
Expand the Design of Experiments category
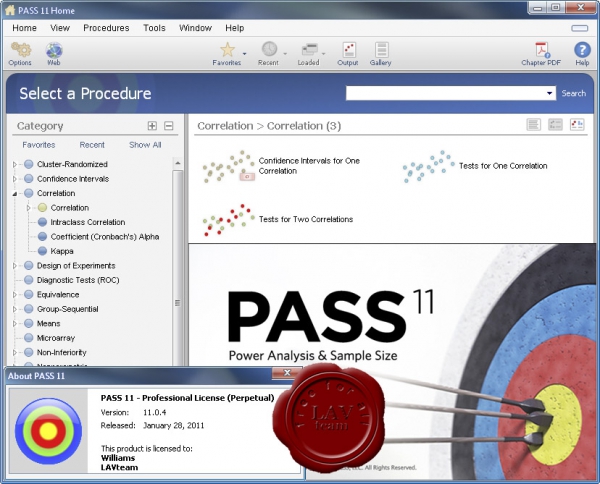point(15,266)
